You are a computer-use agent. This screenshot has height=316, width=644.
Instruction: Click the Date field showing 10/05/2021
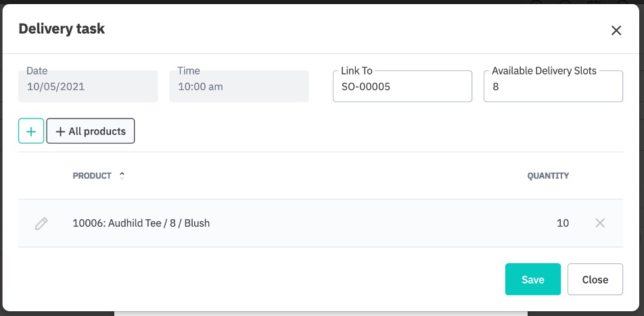point(88,87)
